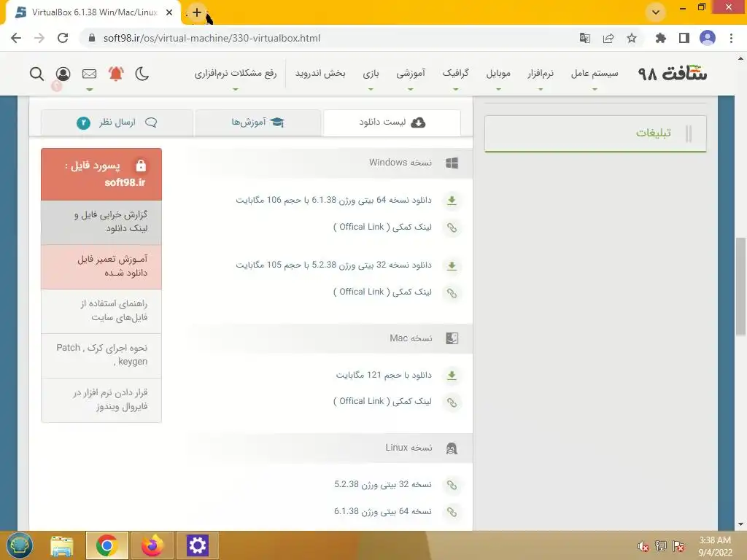Screen dimensions: 747x560
Task: Click chain icon under 32-bit Windows download
Action: pos(452,292)
